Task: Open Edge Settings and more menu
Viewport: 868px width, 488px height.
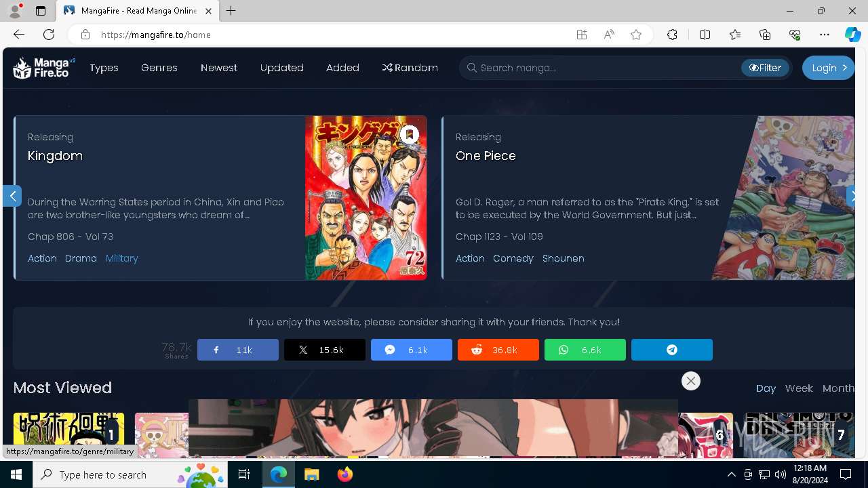Action: [x=825, y=35]
